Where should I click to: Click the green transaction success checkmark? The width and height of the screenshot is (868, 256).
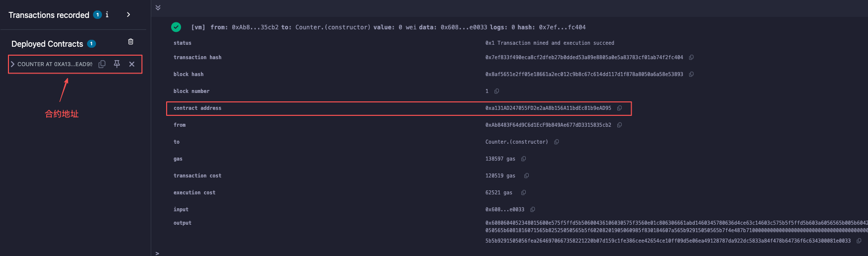[176, 27]
